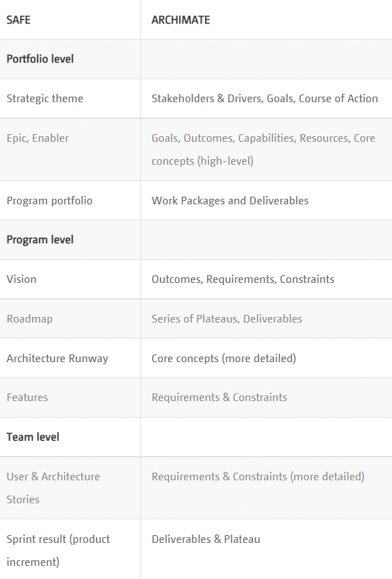Select the Program portfolio cell
Screen dimensions: 392x579
coord(70,200)
